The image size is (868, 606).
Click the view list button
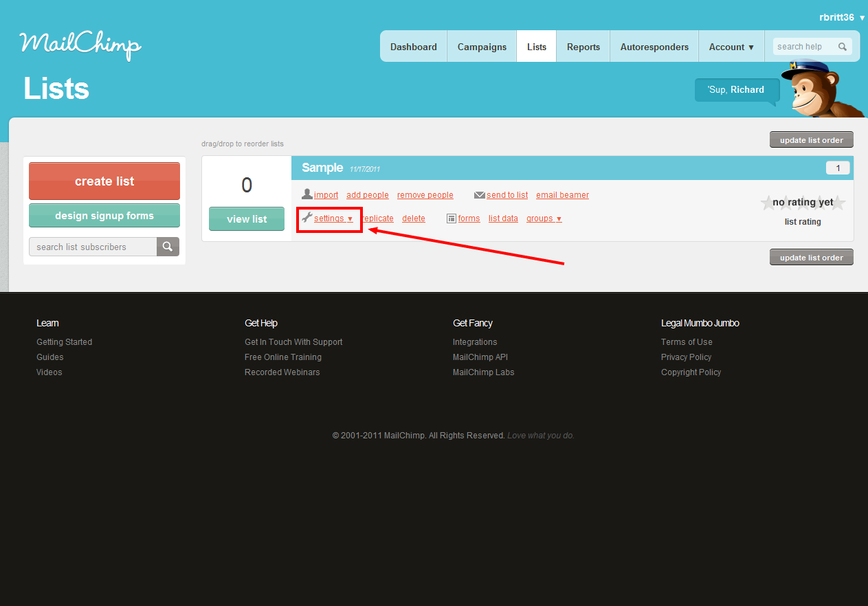pyautogui.click(x=247, y=219)
